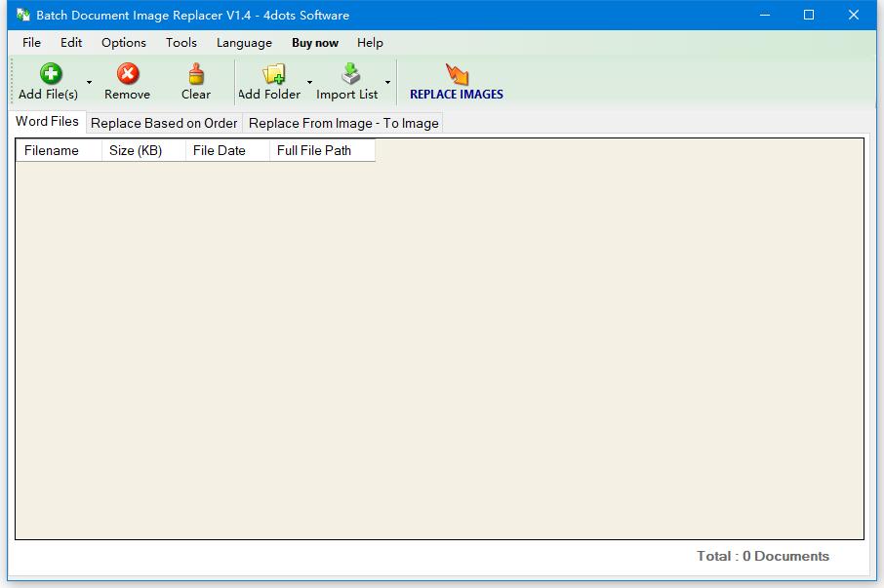Click the Add Folder icon
This screenshot has width=884, height=588.
[274, 73]
